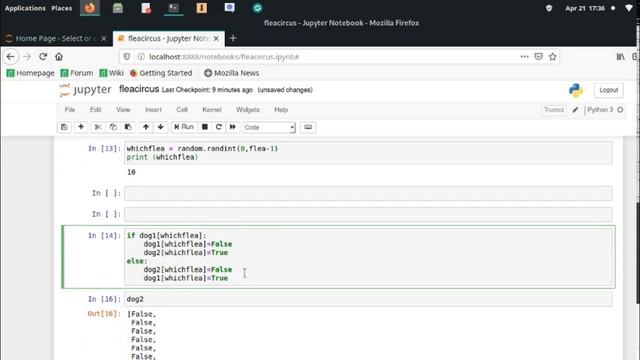The image size is (640, 360).
Task: Open the Places menu in the top panel
Action: 62,8
